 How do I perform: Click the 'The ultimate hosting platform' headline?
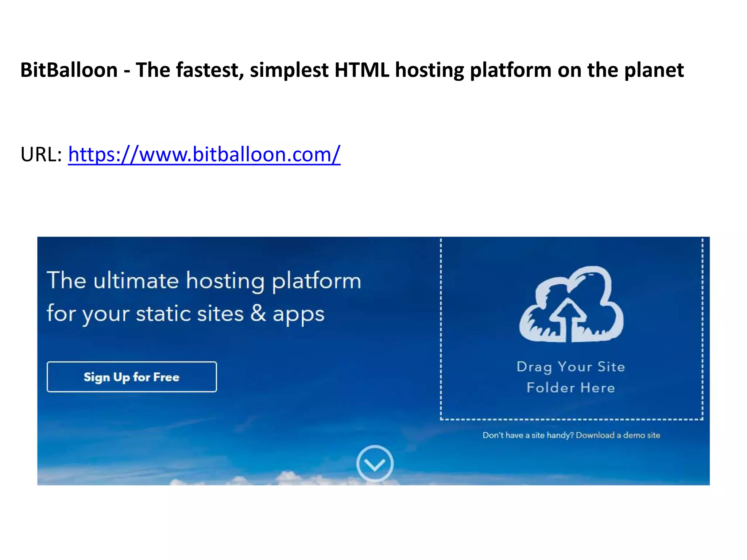[x=204, y=281]
